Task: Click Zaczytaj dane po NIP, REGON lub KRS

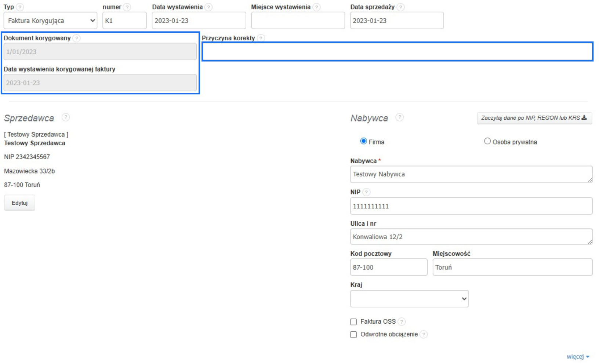Action: click(x=534, y=118)
